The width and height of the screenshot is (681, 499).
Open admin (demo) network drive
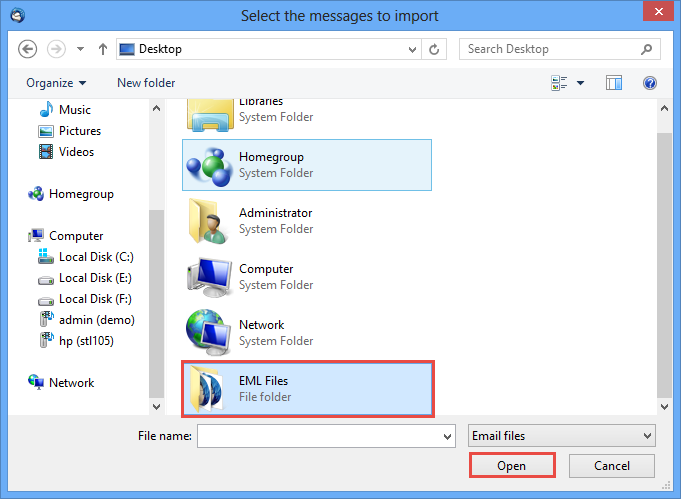(x=96, y=320)
